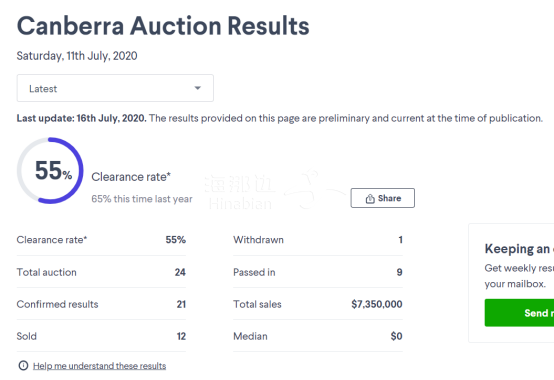Click the 65% this time last year text
This screenshot has height=380, width=554.
[142, 199]
